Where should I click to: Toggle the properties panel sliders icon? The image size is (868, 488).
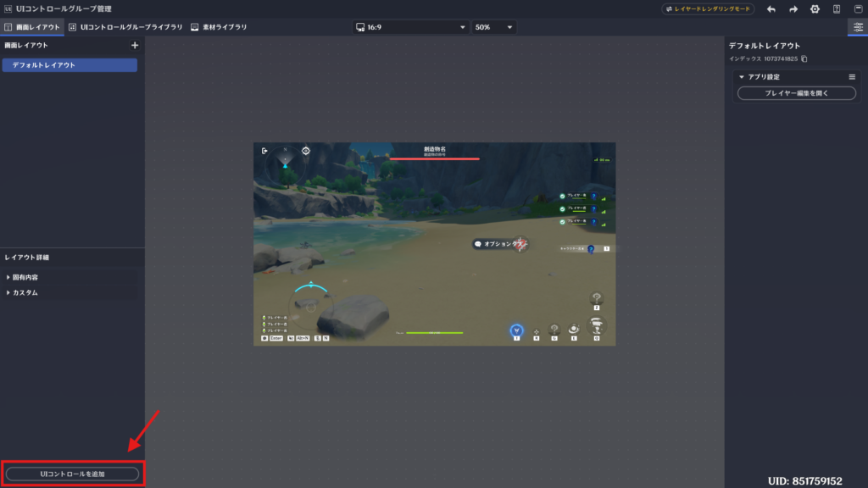point(858,27)
